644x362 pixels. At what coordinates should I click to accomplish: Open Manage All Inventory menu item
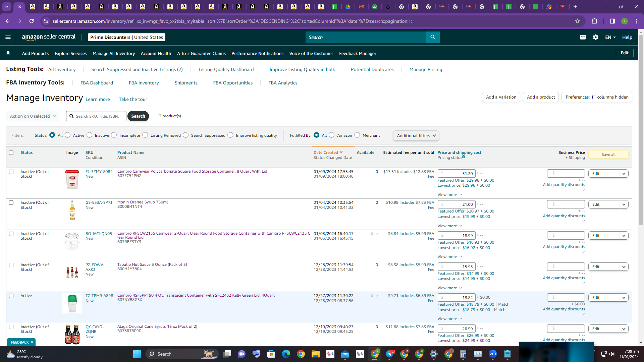(x=114, y=53)
